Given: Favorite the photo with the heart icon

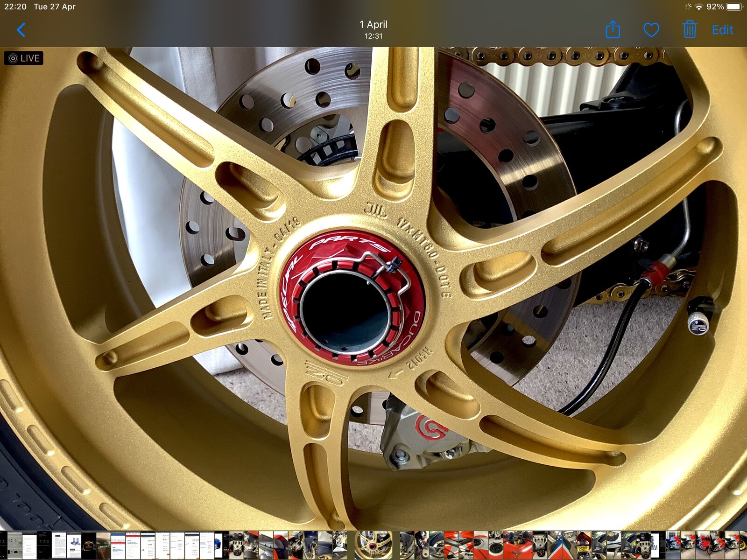Looking at the screenshot, I should (651, 30).
